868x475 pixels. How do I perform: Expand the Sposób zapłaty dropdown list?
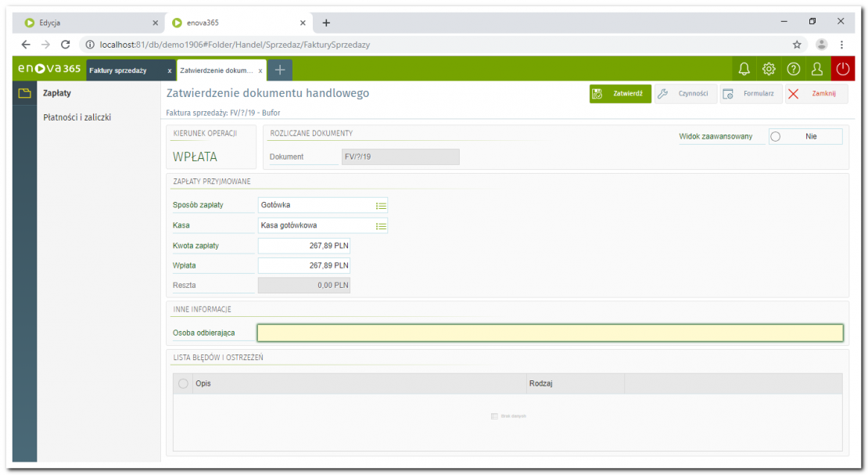[x=381, y=205]
